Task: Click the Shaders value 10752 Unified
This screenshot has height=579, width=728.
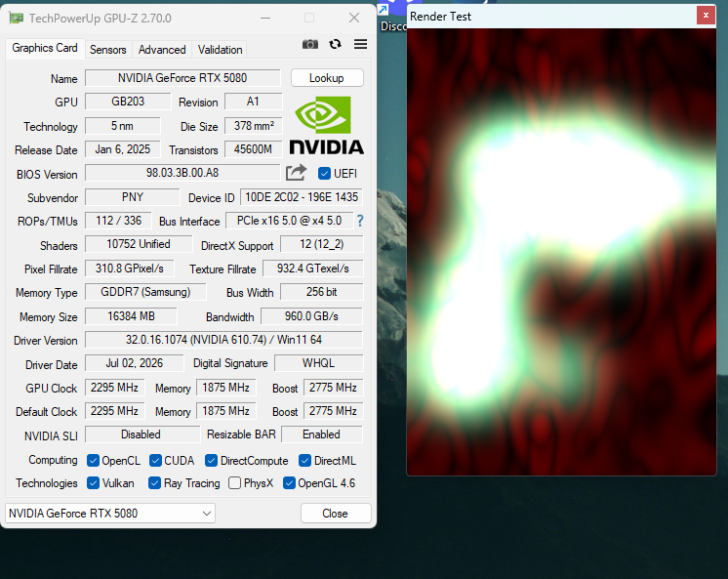Action: click(x=139, y=244)
